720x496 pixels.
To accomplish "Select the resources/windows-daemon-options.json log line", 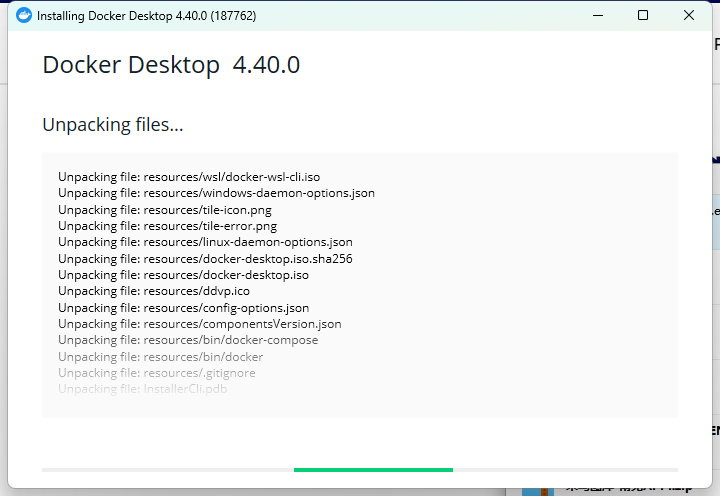I will click(216, 193).
